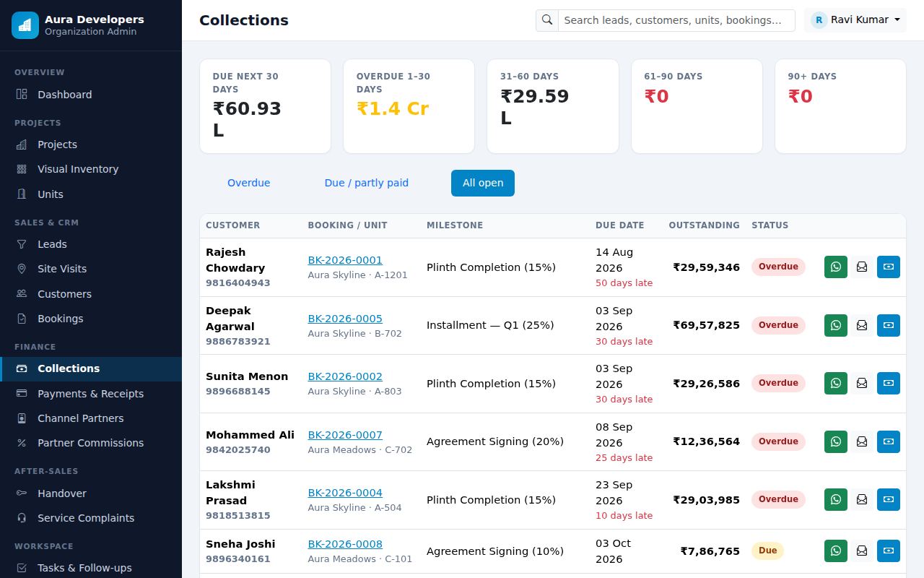Open booking link BK-2026-0008
Viewport: 924px width, 578px height.
click(345, 544)
